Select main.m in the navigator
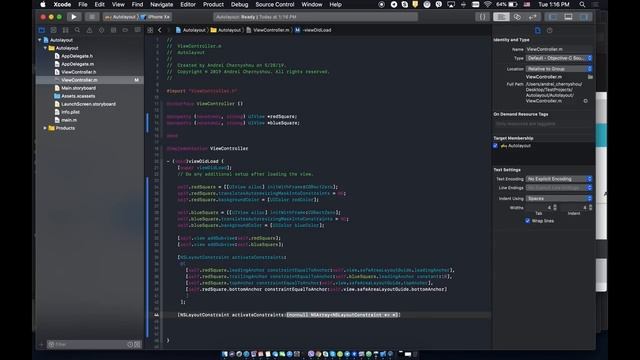The image size is (640, 360). pos(69,120)
